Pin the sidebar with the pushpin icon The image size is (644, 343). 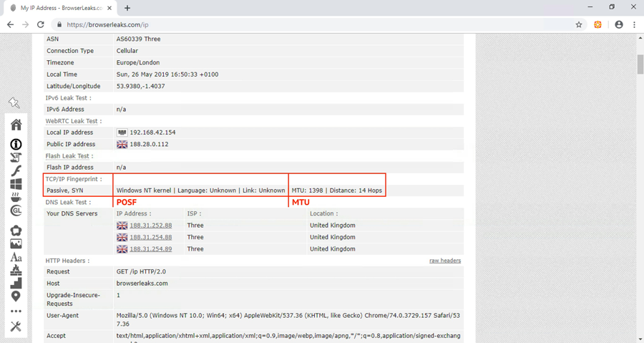point(14,102)
